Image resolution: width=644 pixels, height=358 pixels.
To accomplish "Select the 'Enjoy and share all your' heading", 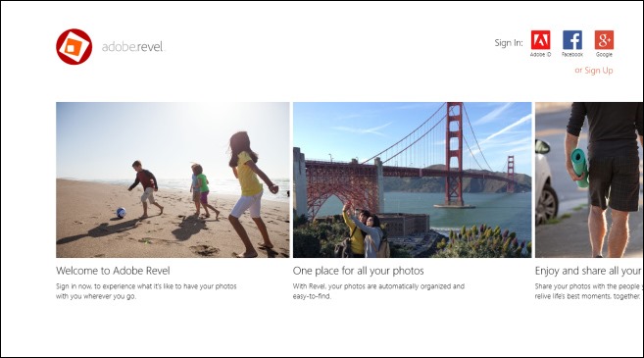I will 588,271.
